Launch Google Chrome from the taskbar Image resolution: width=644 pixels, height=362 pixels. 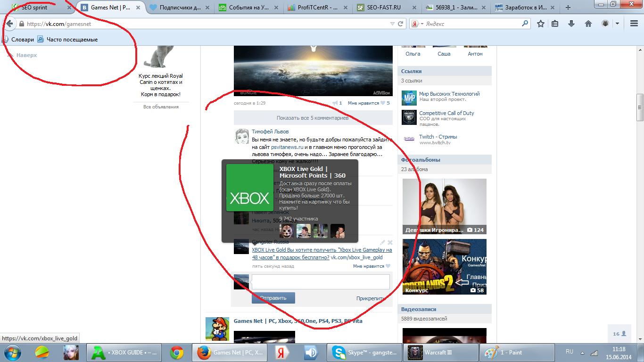point(177,353)
